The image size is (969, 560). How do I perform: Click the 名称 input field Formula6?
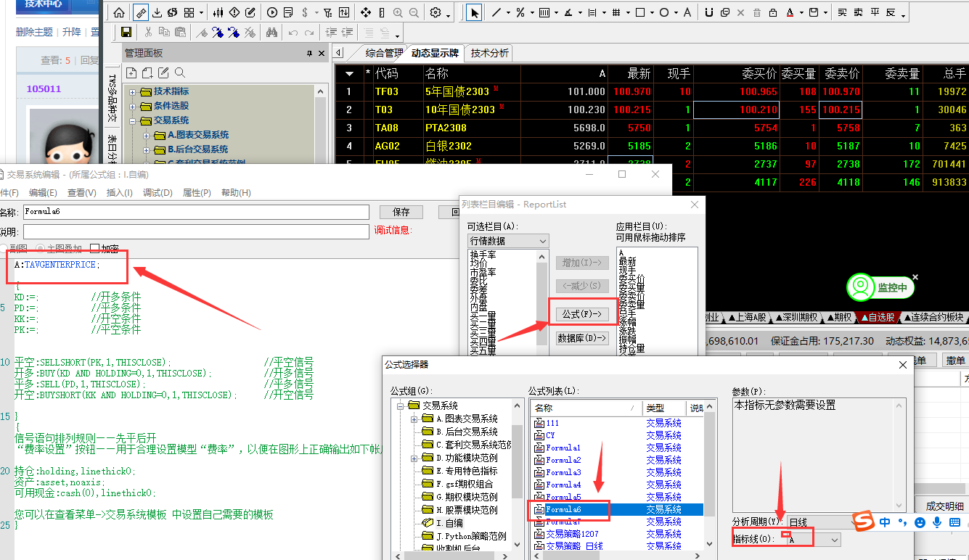(196, 212)
